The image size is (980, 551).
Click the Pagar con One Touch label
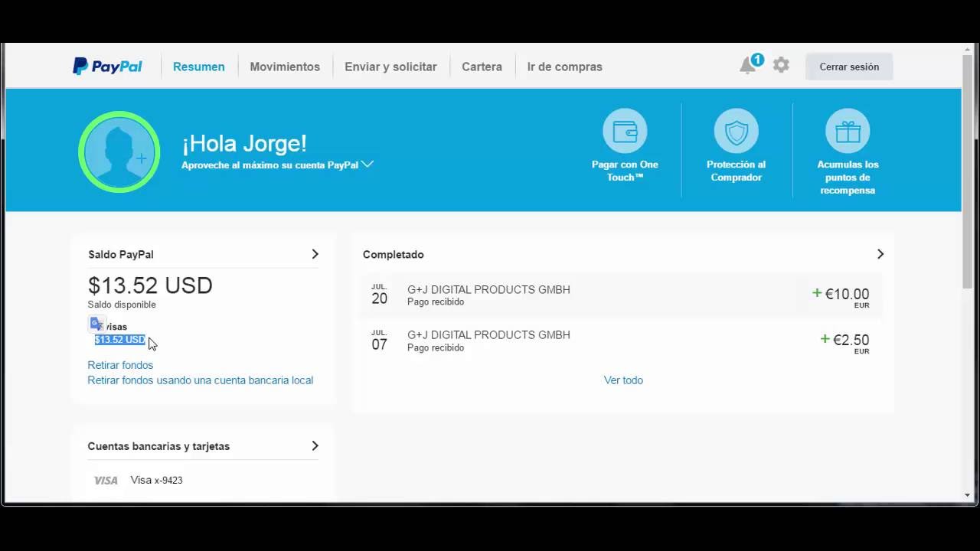pos(625,171)
